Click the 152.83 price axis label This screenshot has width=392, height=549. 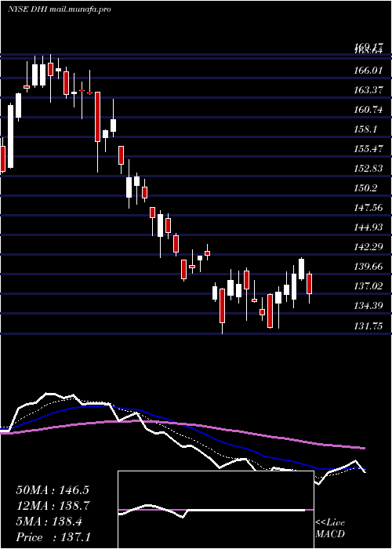click(x=368, y=169)
